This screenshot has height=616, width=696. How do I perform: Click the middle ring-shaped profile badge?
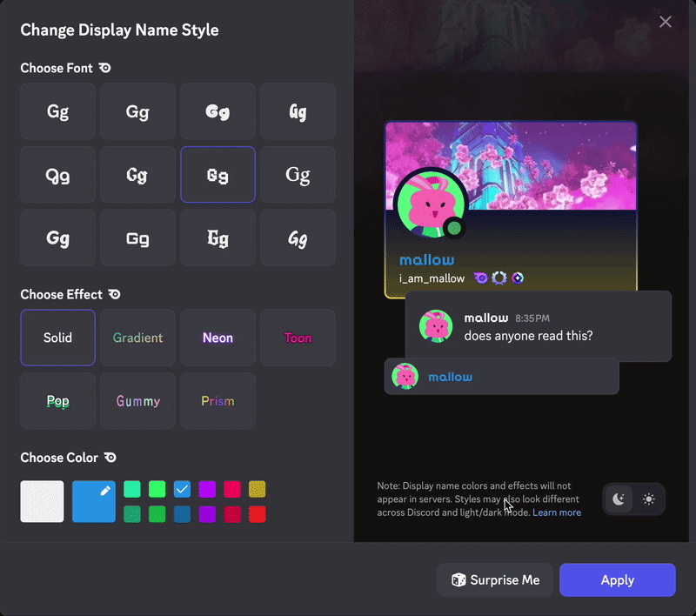(x=499, y=278)
